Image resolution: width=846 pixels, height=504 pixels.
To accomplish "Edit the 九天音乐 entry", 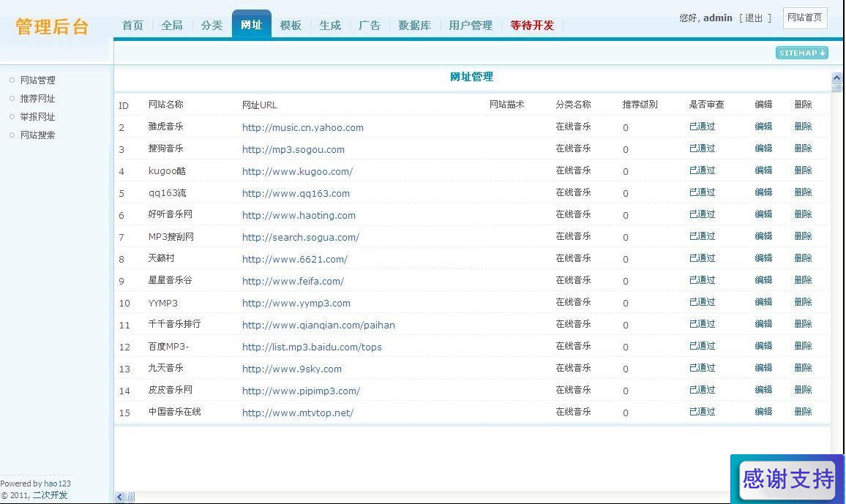I will point(763,368).
